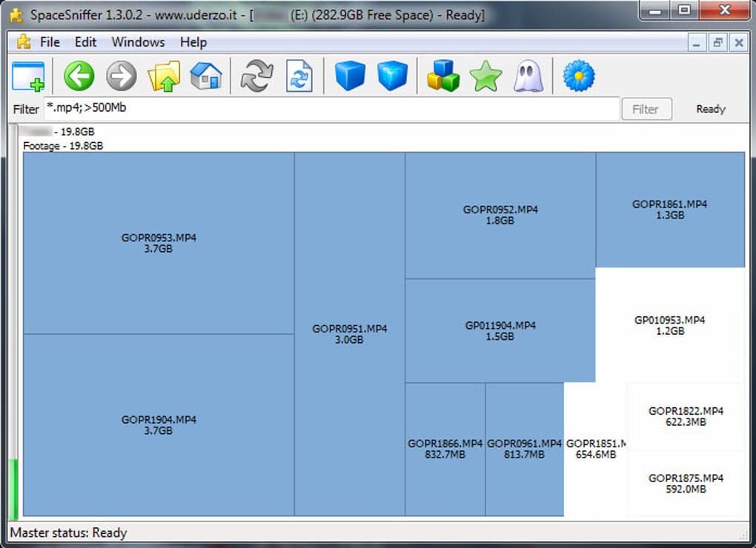Minimize the inner child window
Viewport: 756px width, 548px height.
696,43
